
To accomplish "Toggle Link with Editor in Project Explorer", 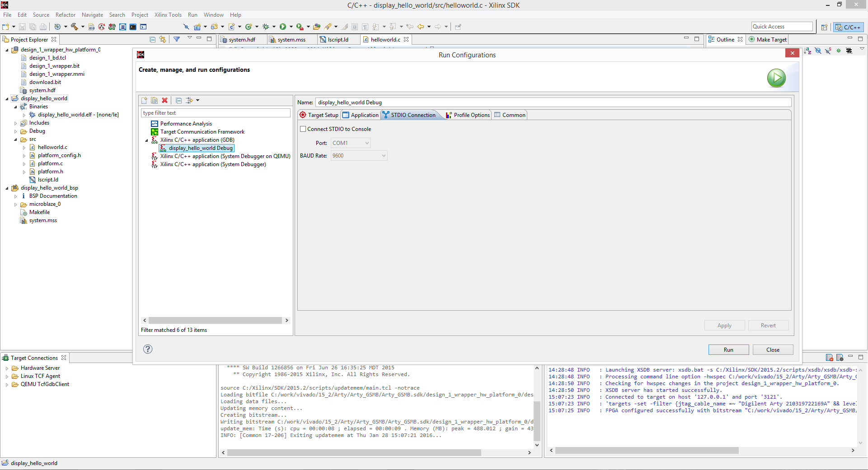I will tap(163, 39).
